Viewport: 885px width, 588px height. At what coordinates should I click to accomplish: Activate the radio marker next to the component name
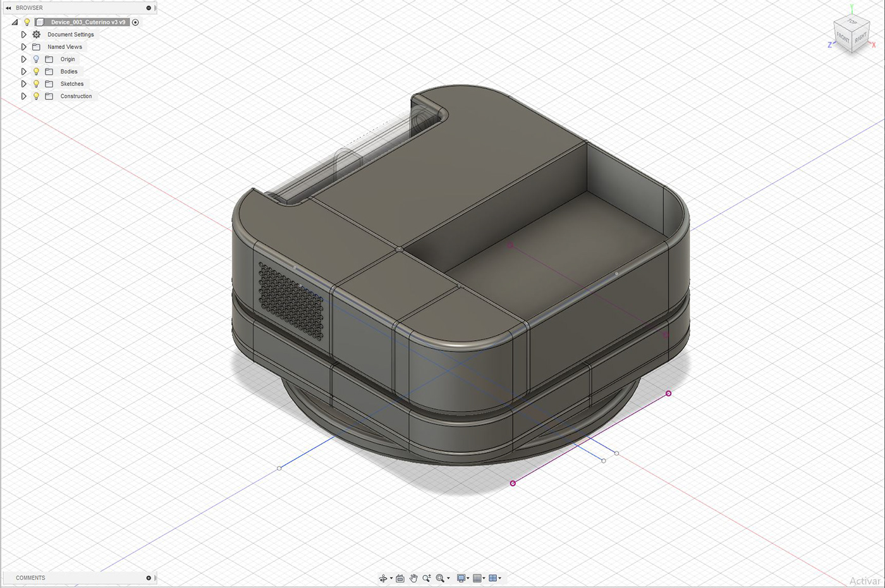tap(135, 21)
